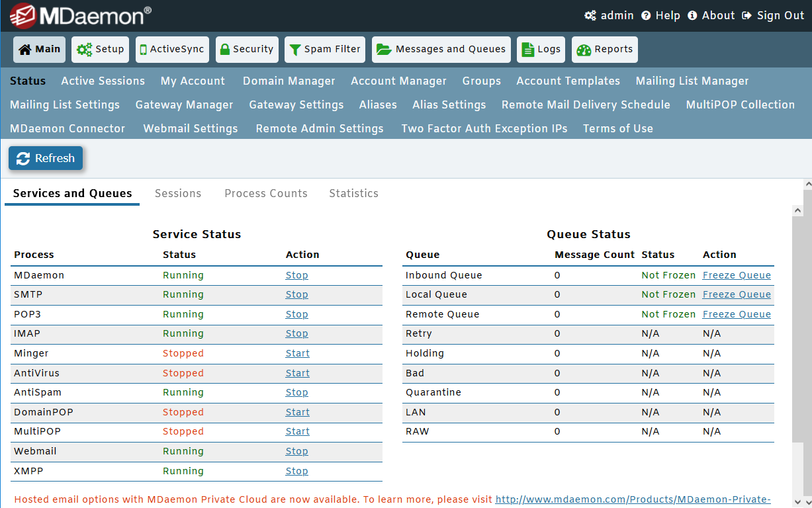Open the Account Manager page
The image size is (812, 508).
coord(398,81)
